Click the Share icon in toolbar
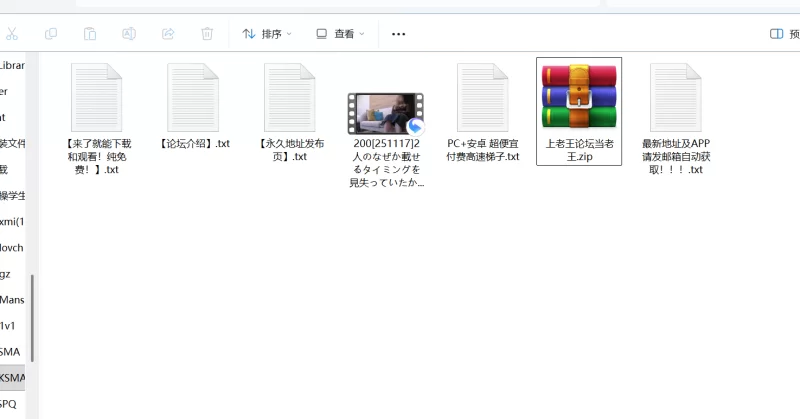The width and height of the screenshot is (800, 419). click(168, 34)
